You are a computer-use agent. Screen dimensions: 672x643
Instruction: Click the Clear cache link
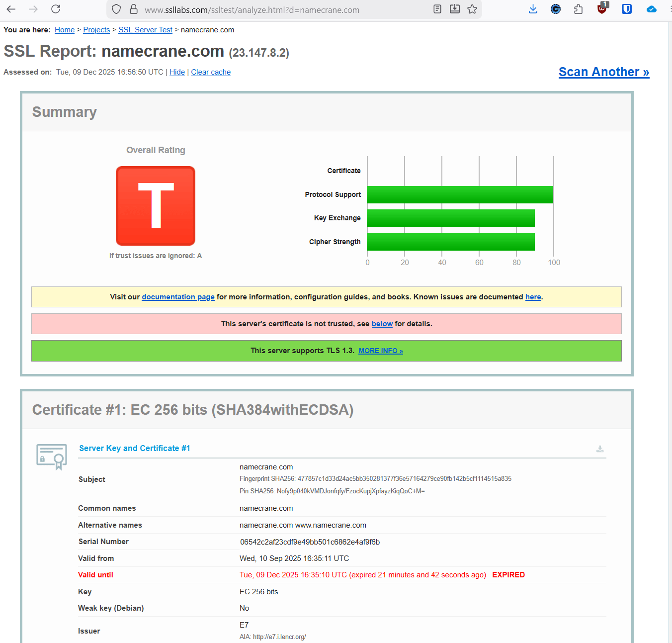click(x=211, y=72)
